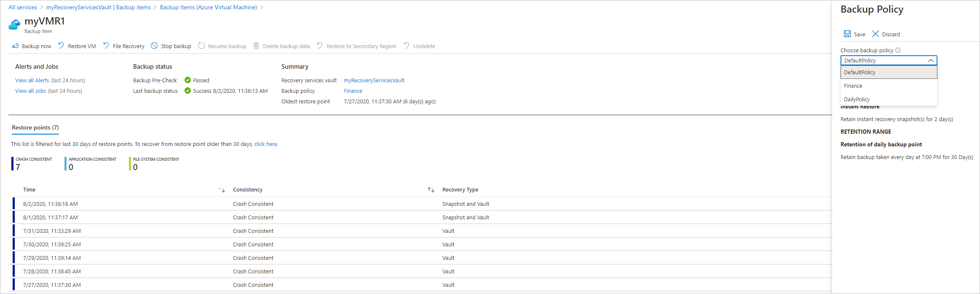Select the 8/2/2020, 11:36:18 AM restore point
Screen dimensions: 980x294
tap(51, 204)
